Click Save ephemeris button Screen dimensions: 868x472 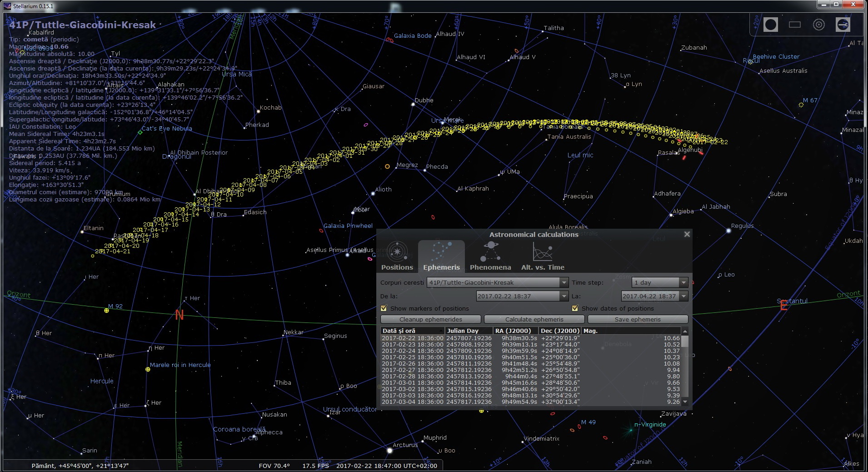pos(638,319)
